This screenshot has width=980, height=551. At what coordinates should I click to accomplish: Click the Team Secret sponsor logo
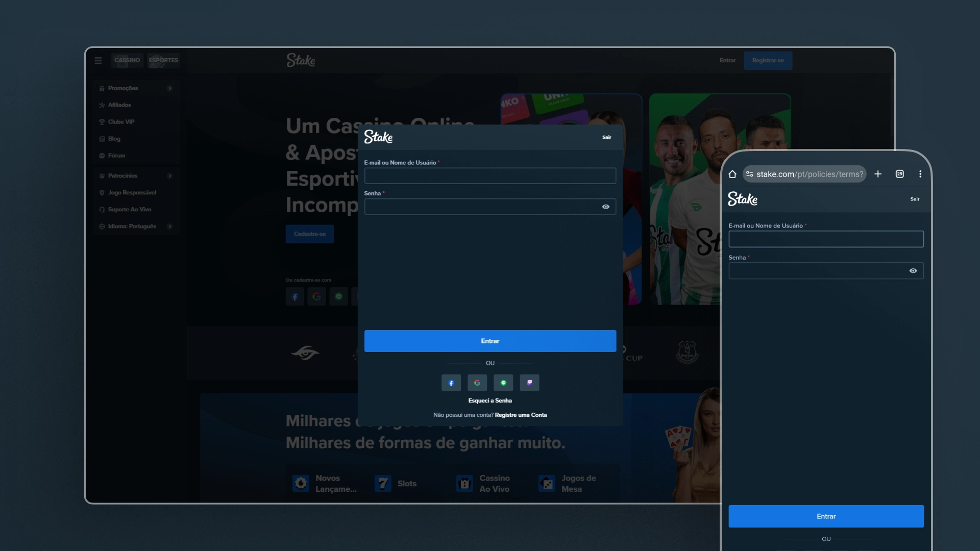(x=305, y=353)
